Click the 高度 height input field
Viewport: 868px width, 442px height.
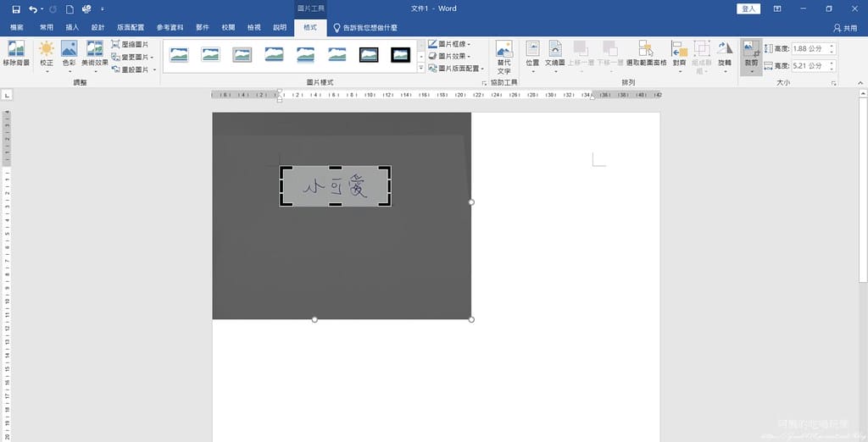(810, 48)
